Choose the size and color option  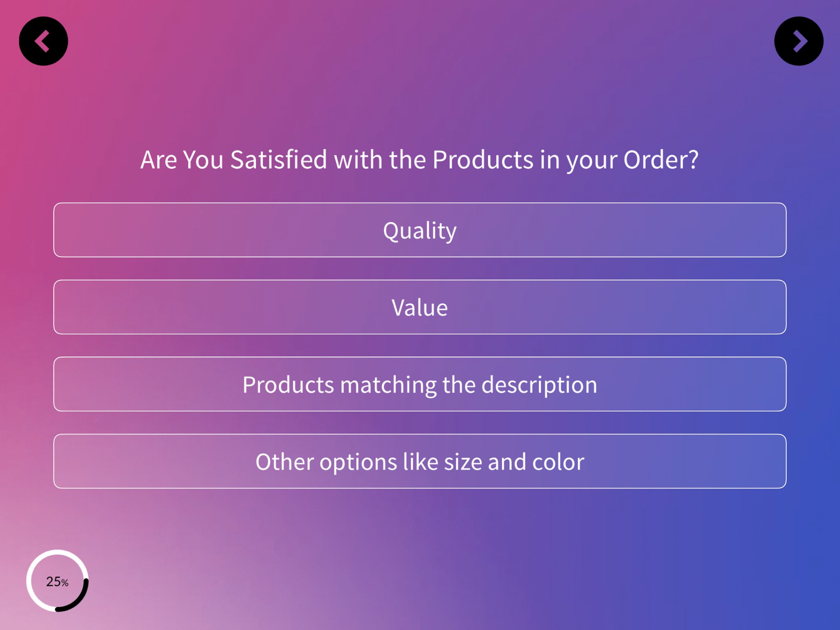[420, 461]
